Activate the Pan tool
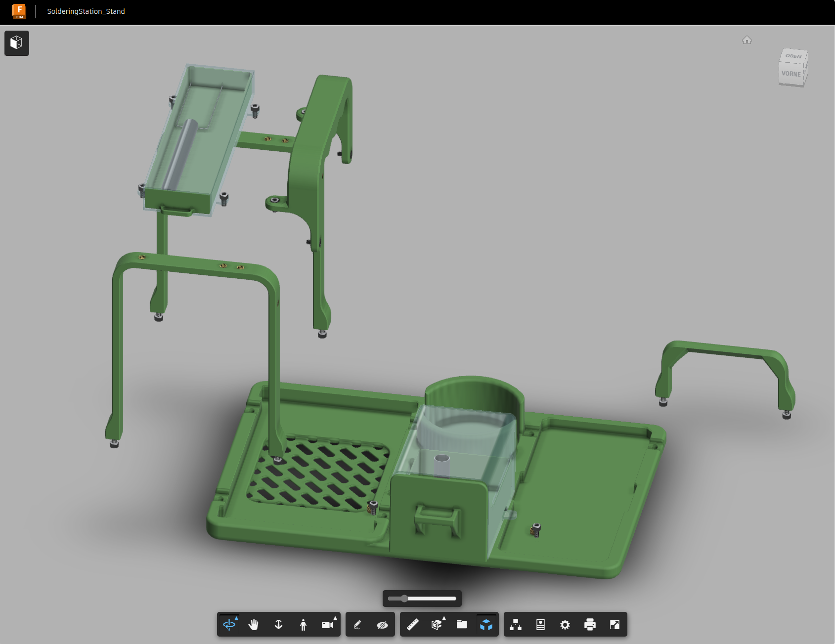The image size is (835, 644). [x=254, y=624]
